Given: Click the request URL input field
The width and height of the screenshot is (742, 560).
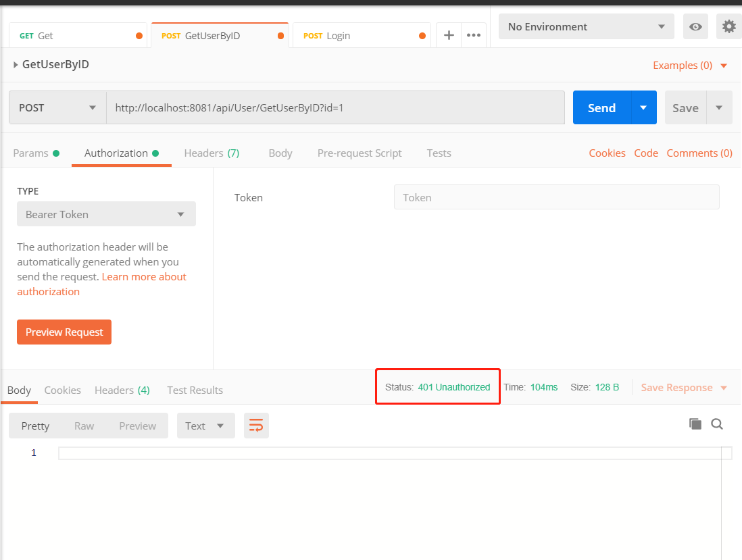Looking at the screenshot, I should point(335,108).
